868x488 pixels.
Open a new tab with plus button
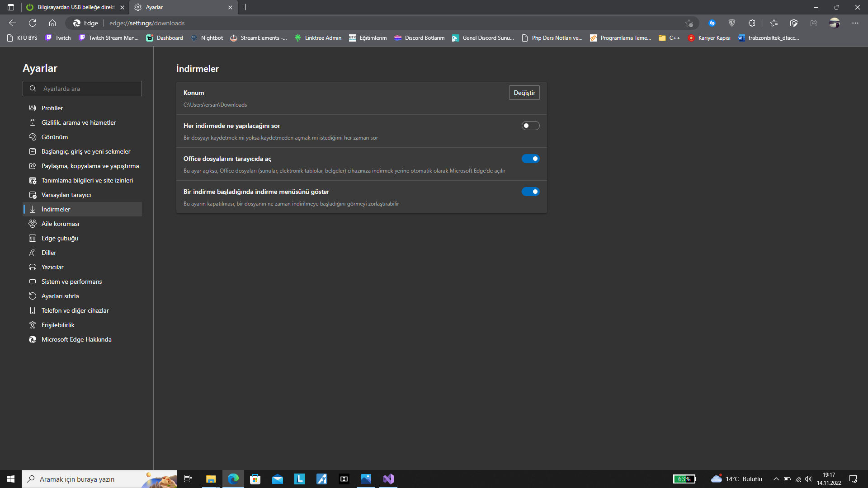245,7
